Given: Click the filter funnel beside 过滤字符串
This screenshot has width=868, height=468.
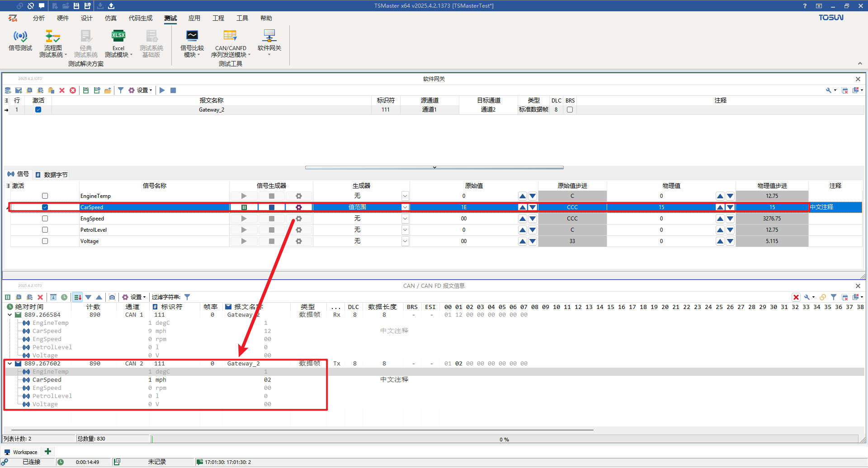Looking at the screenshot, I should coord(187,297).
